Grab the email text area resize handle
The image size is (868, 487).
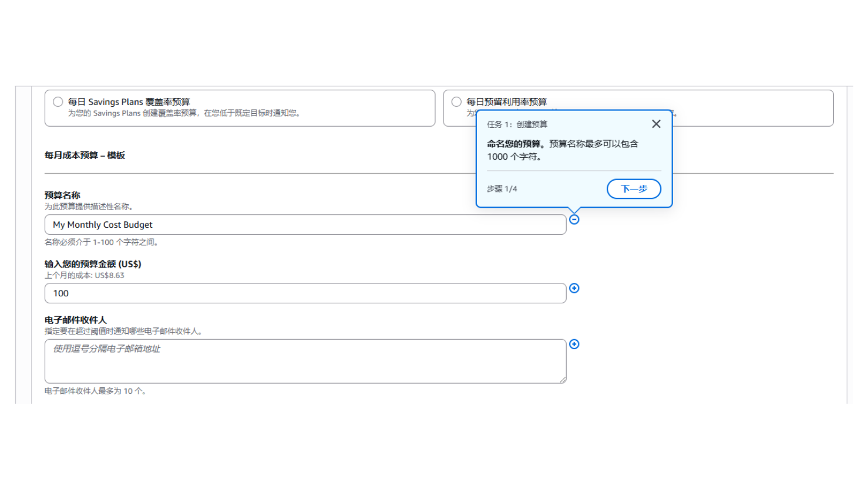tap(563, 380)
